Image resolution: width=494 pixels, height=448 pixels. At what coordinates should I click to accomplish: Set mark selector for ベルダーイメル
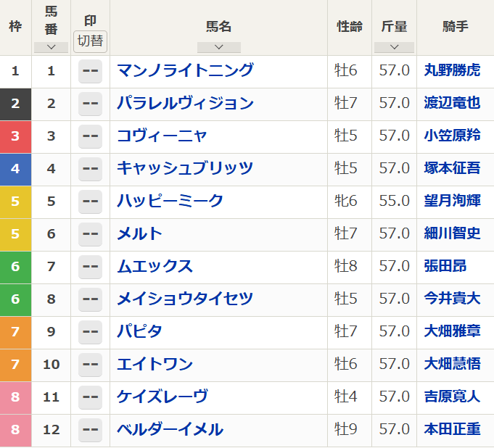(x=90, y=430)
